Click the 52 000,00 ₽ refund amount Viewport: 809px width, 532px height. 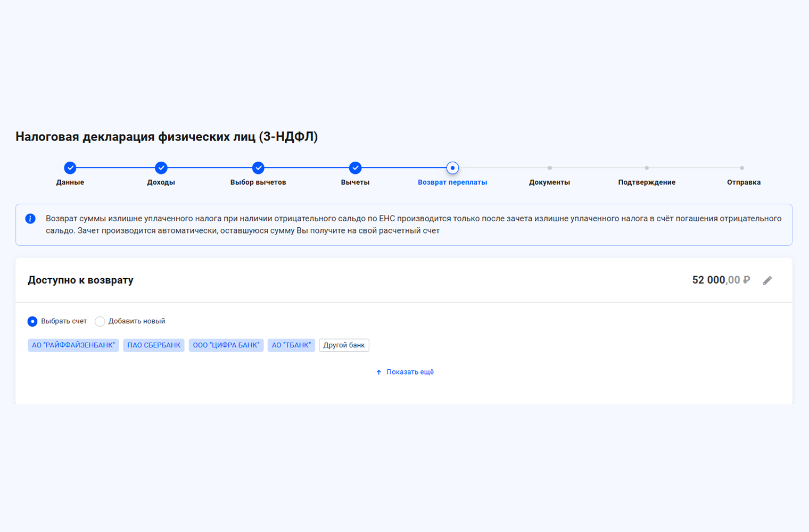point(721,280)
